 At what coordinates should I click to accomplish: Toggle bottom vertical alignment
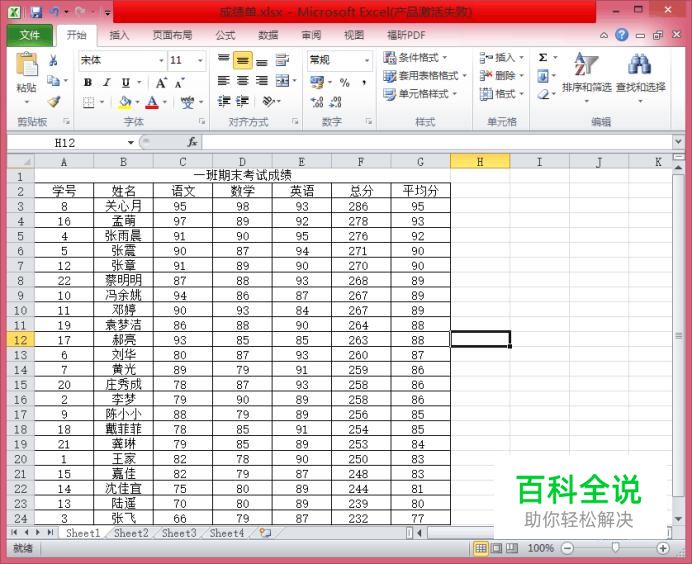pos(262,60)
